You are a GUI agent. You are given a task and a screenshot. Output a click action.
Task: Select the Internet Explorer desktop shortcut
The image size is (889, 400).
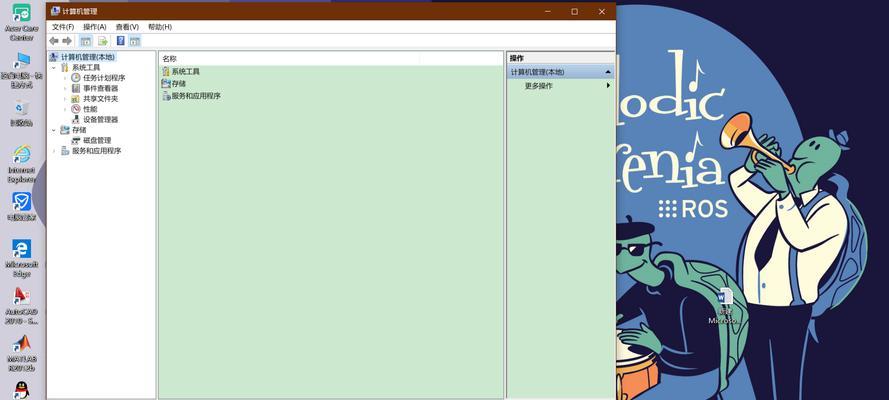click(x=22, y=164)
